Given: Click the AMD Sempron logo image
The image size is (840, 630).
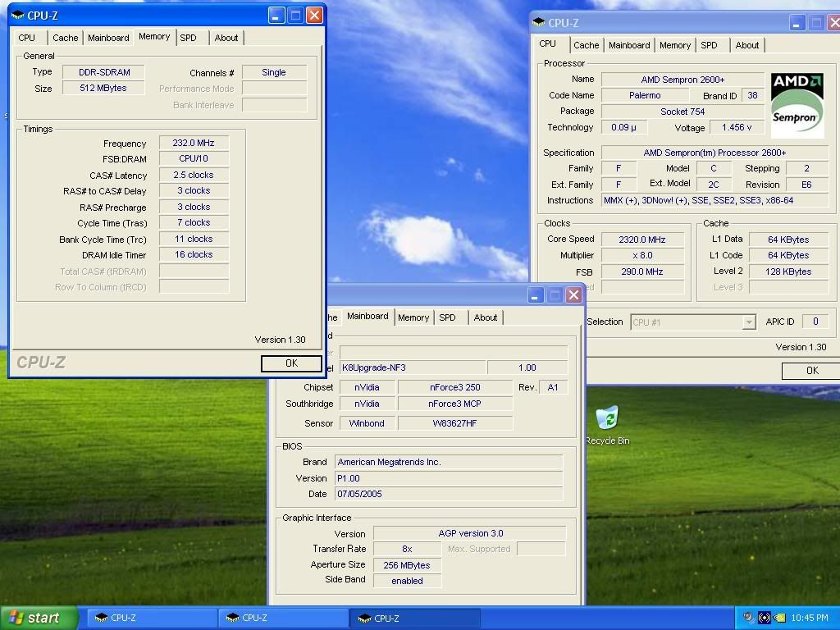Looking at the screenshot, I should (x=797, y=106).
